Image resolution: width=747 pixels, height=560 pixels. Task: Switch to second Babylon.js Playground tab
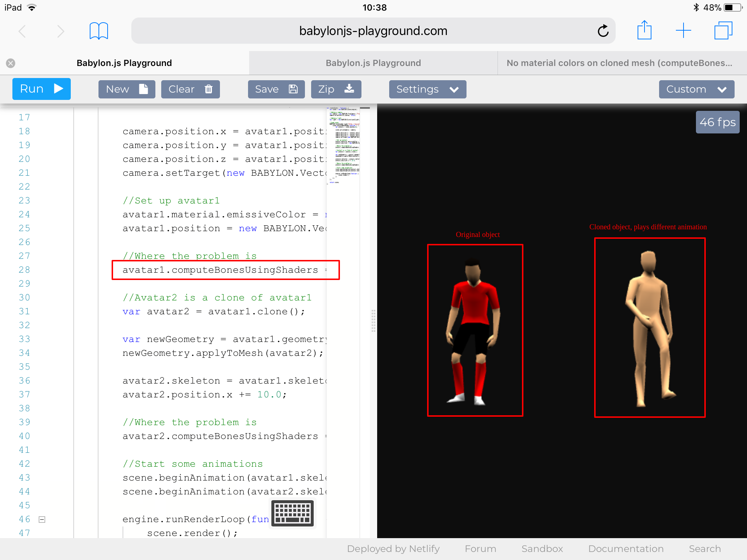point(373,63)
